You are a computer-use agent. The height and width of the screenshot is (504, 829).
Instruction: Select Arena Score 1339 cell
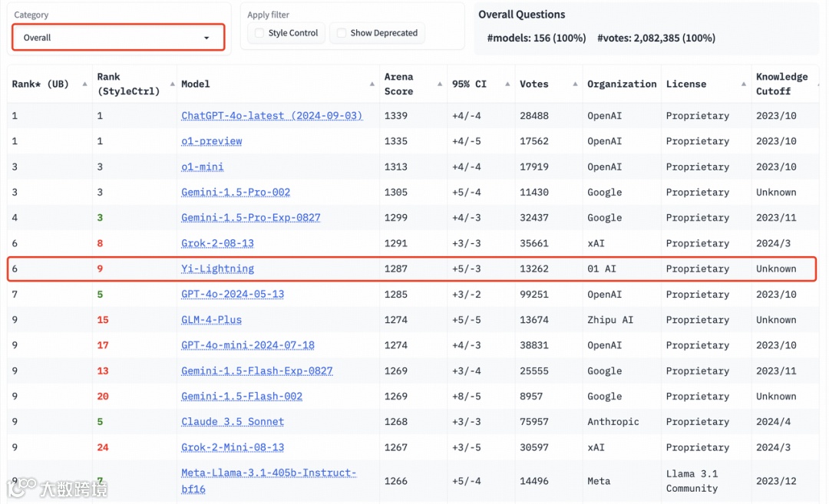[x=396, y=116]
